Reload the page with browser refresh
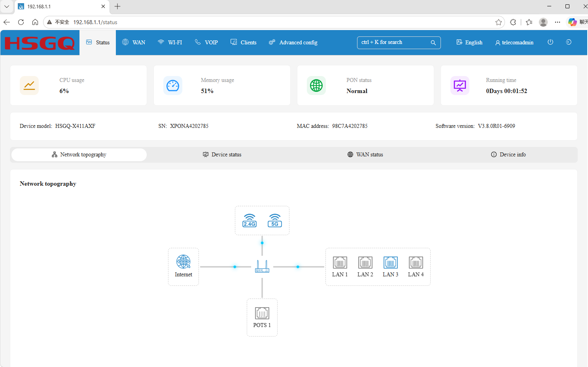The image size is (588, 367). click(x=21, y=22)
